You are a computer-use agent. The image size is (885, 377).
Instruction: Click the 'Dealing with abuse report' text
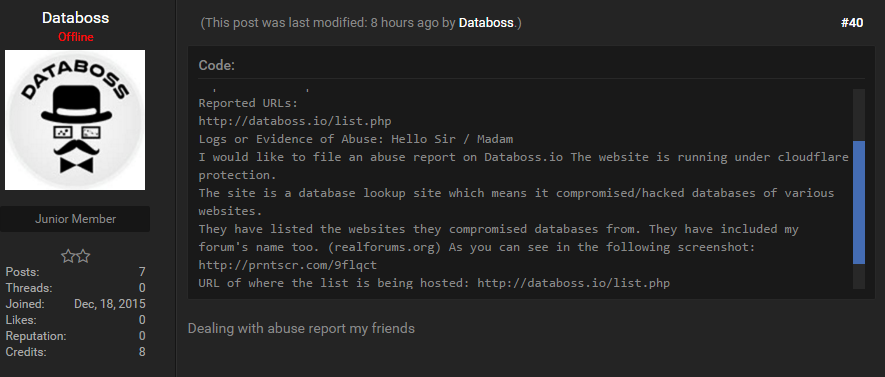click(x=301, y=328)
